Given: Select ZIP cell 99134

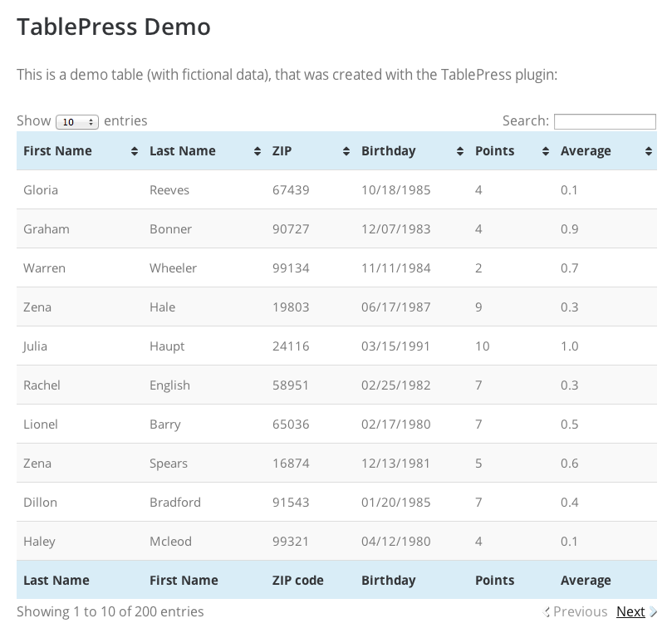Looking at the screenshot, I should coord(291,268).
